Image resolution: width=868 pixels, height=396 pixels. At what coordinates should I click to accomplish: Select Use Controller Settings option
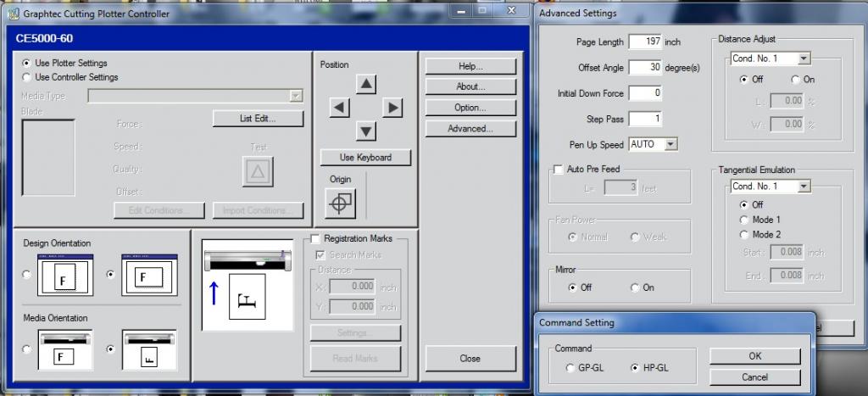pyautogui.click(x=26, y=77)
